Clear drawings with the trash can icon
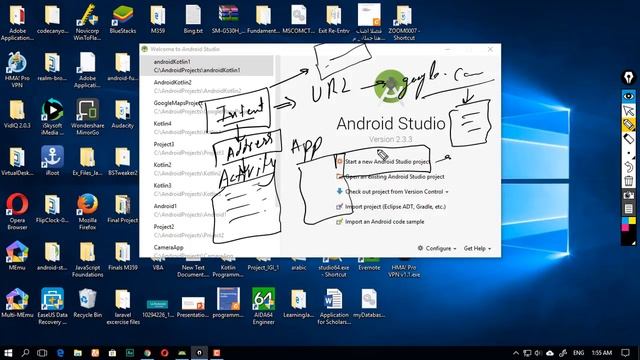Viewport: 640px width, 360px height. pyautogui.click(x=629, y=180)
